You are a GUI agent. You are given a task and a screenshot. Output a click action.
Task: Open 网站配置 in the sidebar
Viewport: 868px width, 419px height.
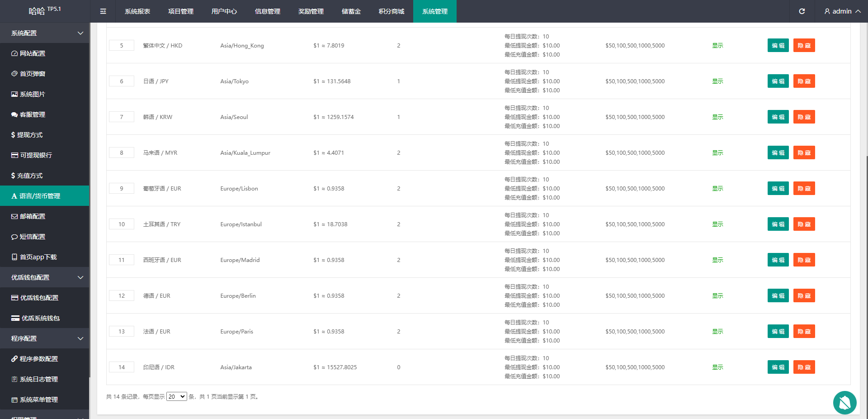pos(33,53)
